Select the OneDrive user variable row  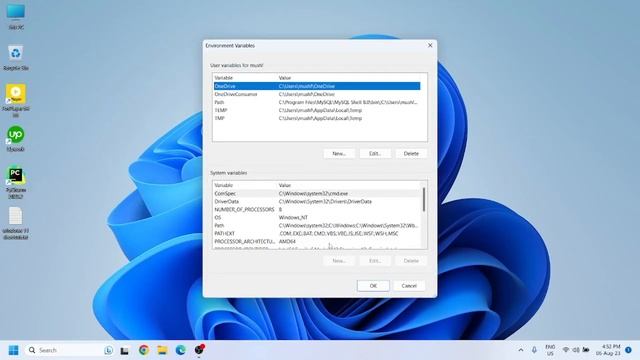tap(317, 86)
